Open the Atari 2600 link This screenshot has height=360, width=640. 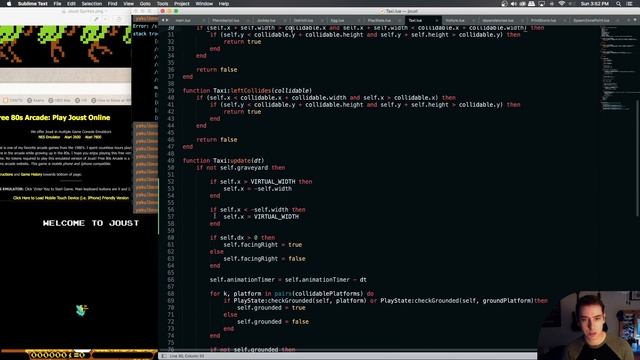(x=72, y=137)
